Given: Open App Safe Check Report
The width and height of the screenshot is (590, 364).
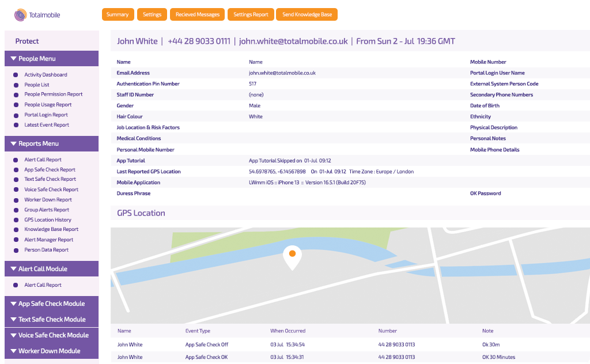Looking at the screenshot, I should [50, 170].
